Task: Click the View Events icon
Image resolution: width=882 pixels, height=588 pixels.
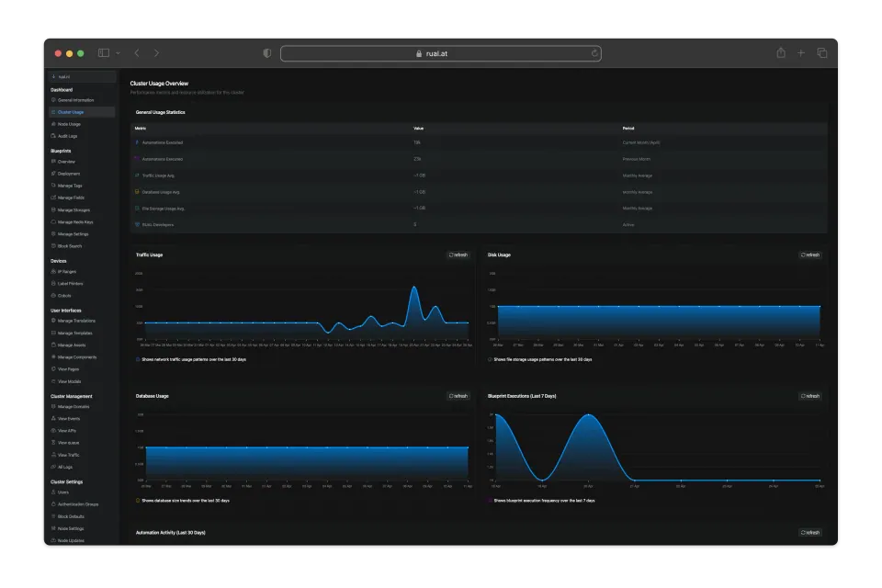Action: coord(53,419)
